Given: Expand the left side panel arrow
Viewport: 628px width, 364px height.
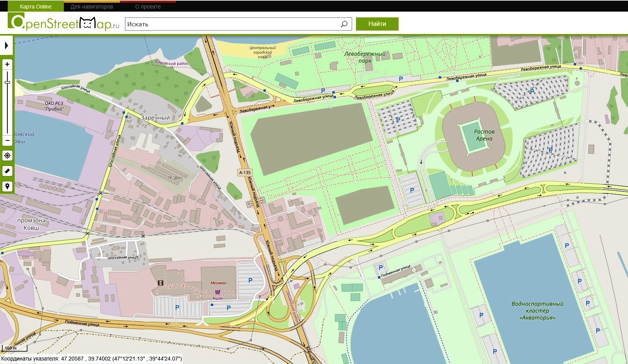Looking at the screenshot, I should tap(6, 45).
